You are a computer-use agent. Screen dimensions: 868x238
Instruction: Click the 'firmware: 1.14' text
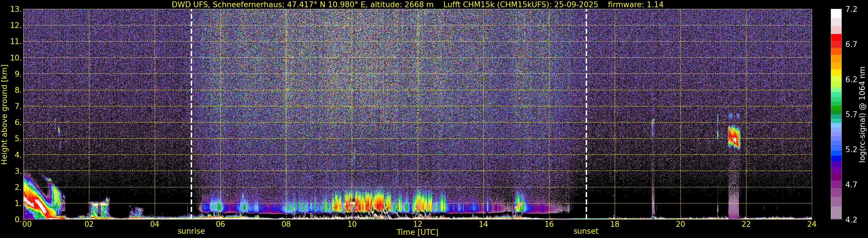(x=636, y=4)
